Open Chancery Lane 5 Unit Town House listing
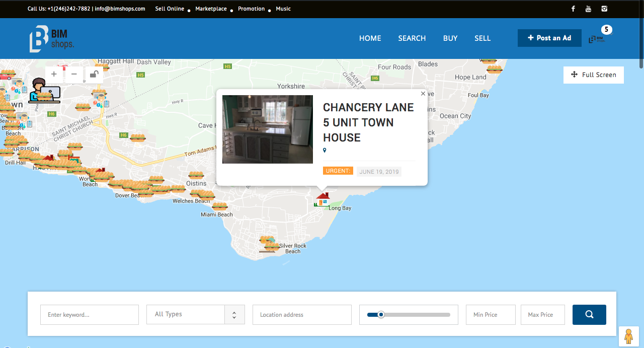This screenshot has height=348, width=644. (x=368, y=122)
